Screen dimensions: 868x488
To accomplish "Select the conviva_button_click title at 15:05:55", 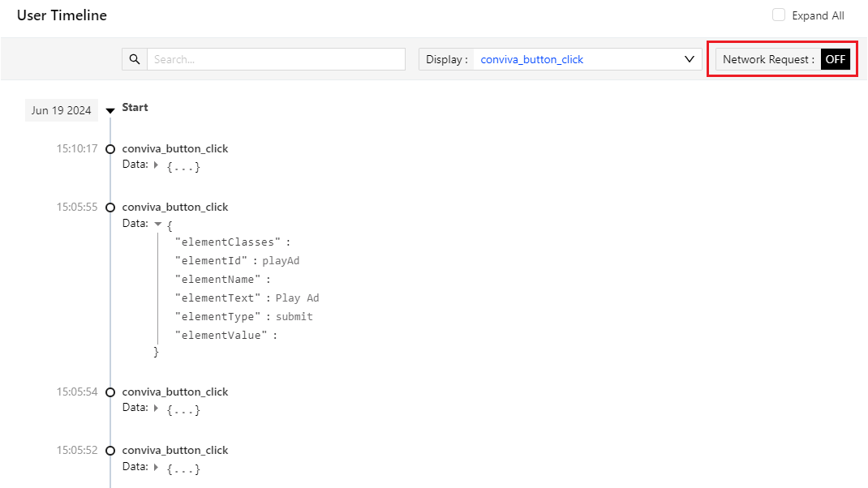I will pos(174,208).
